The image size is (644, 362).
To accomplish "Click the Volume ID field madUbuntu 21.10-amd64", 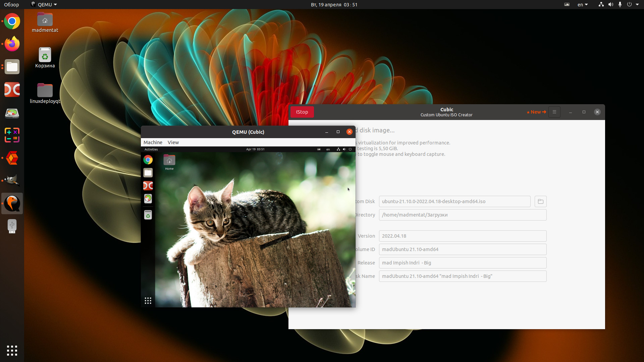I will pos(463,249).
